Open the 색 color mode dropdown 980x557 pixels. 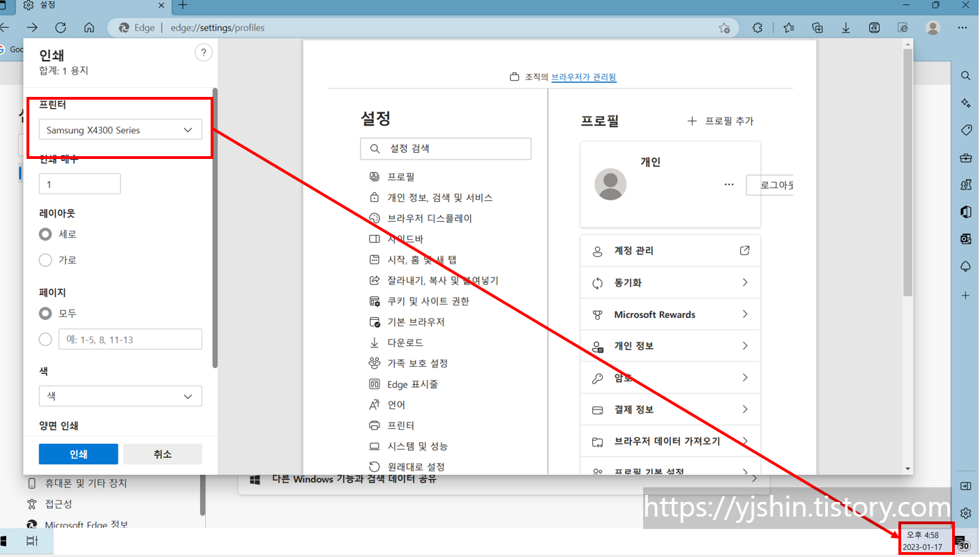point(120,396)
